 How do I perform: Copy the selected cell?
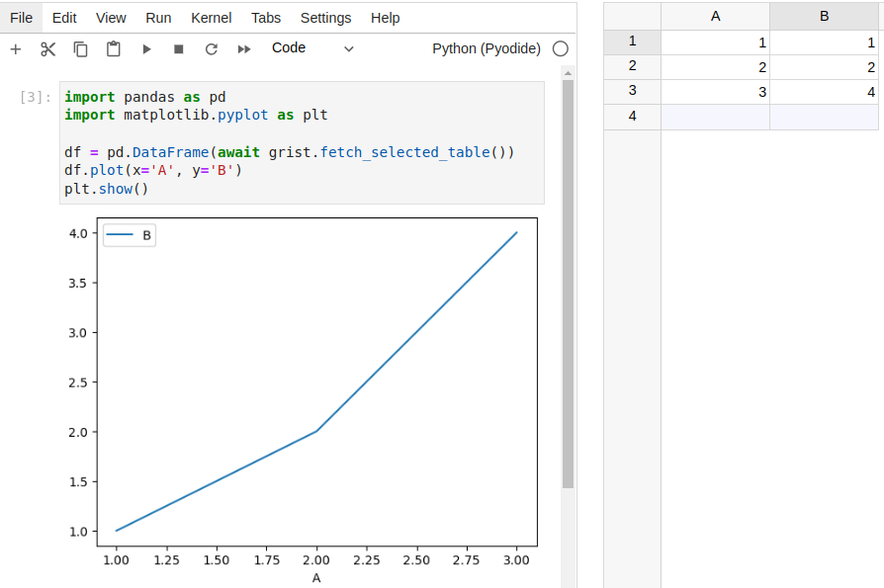tap(80, 47)
